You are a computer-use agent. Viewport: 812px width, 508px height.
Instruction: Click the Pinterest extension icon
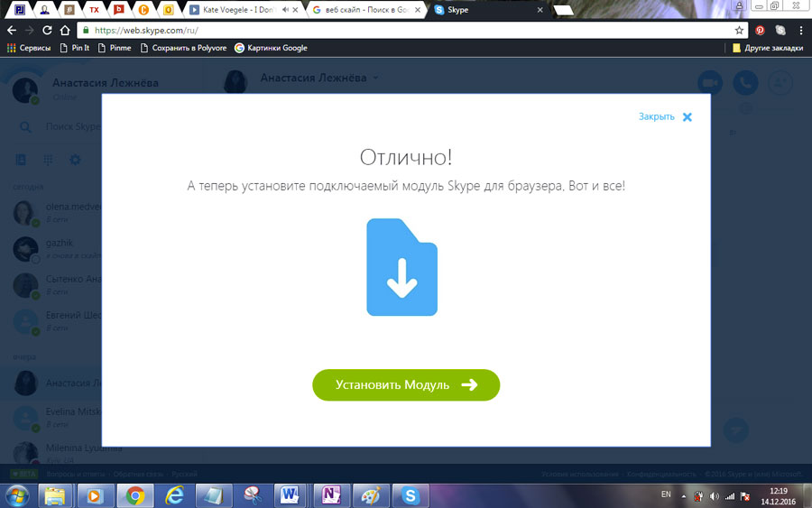click(x=760, y=30)
